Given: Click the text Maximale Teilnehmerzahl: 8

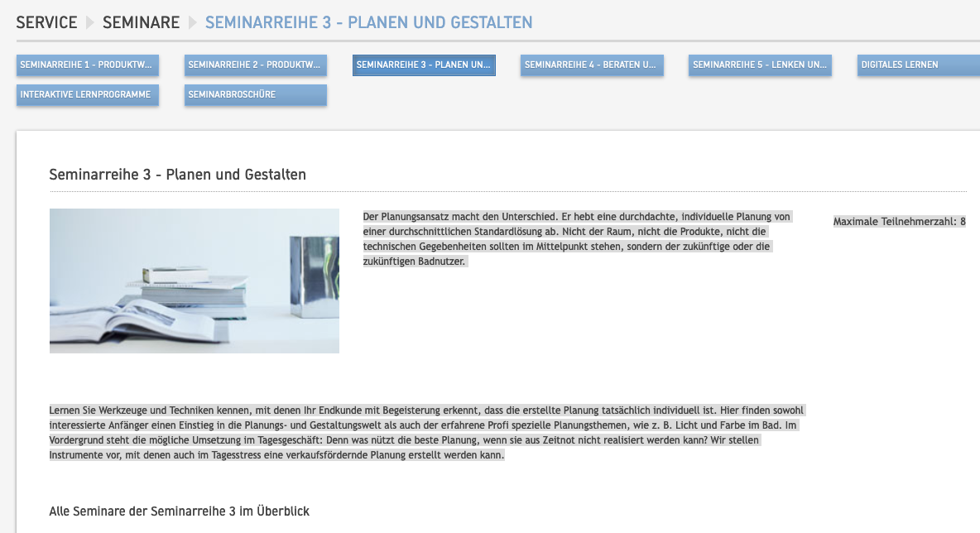Looking at the screenshot, I should [900, 221].
